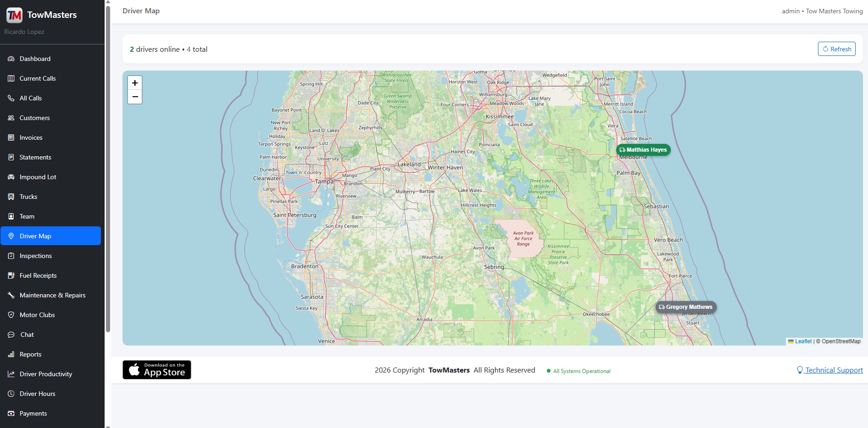868x428 pixels.
Task: Click the sidebar vertical scrollbar
Action: [x=108, y=169]
